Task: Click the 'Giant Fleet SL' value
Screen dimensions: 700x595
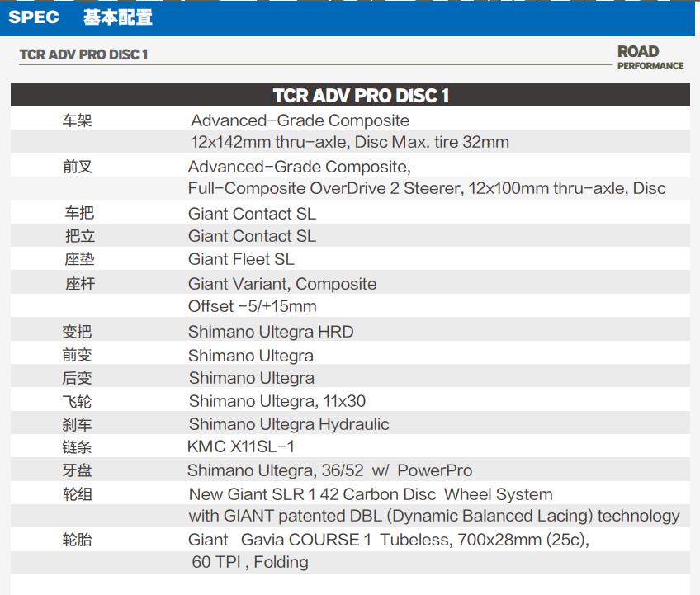Action: [x=241, y=259]
